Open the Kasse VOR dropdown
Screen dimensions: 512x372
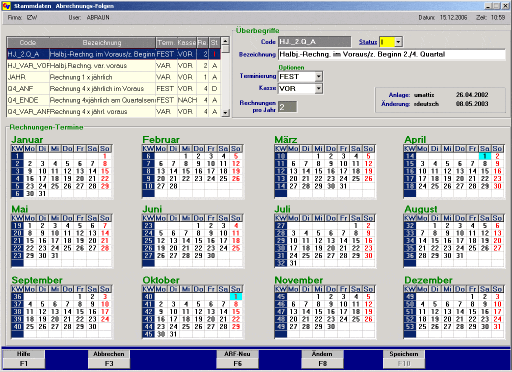point(318,89)
